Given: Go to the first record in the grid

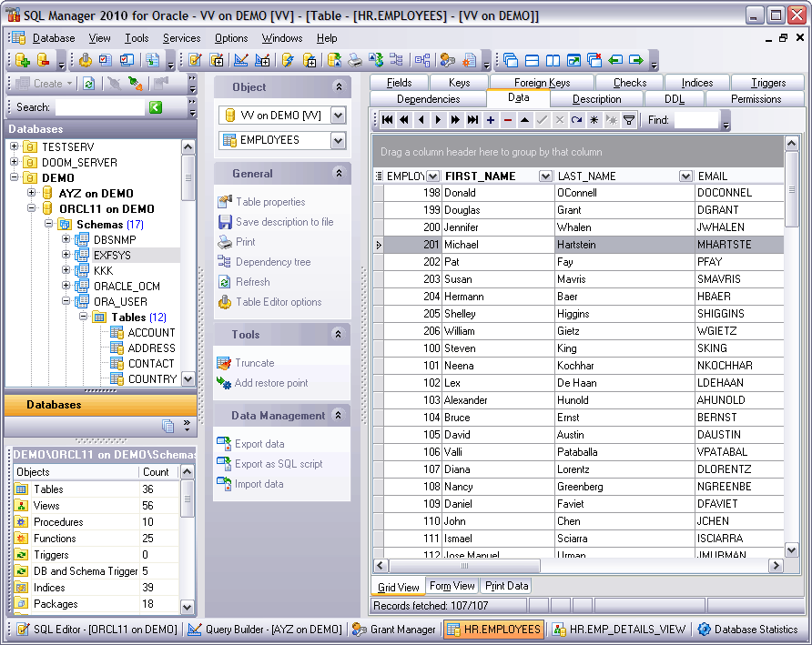Looking at the screenshot, I should (387, 120).
